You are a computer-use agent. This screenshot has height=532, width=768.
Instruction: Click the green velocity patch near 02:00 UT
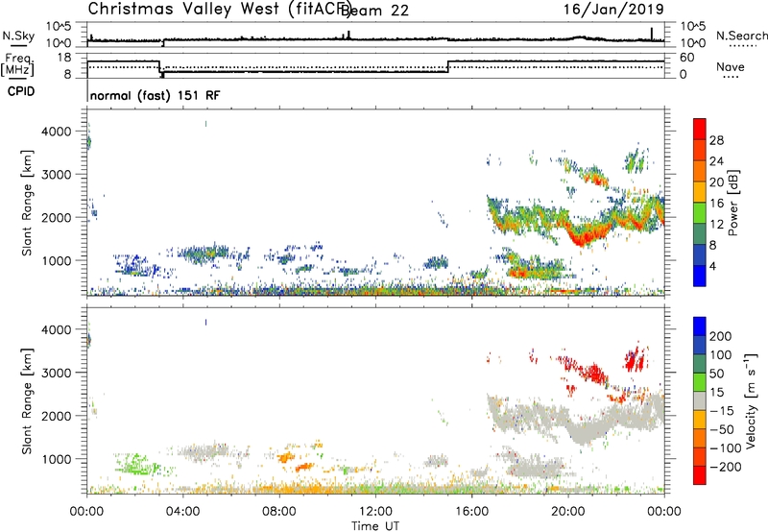point(136,465)
